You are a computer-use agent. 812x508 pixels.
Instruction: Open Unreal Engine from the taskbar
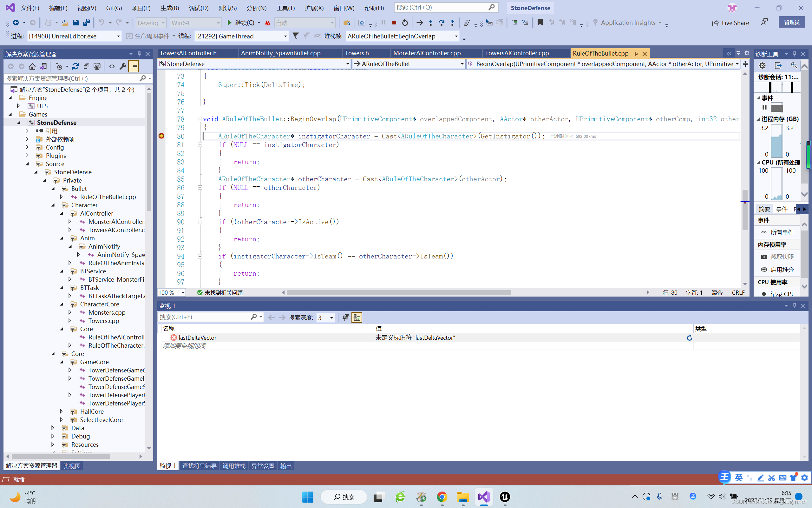point(505,497)
